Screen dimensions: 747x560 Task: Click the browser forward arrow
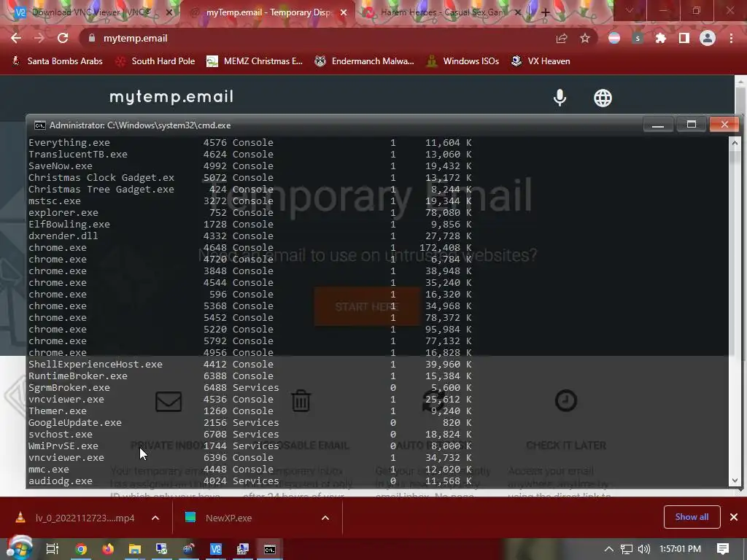(x=39, y=38)
